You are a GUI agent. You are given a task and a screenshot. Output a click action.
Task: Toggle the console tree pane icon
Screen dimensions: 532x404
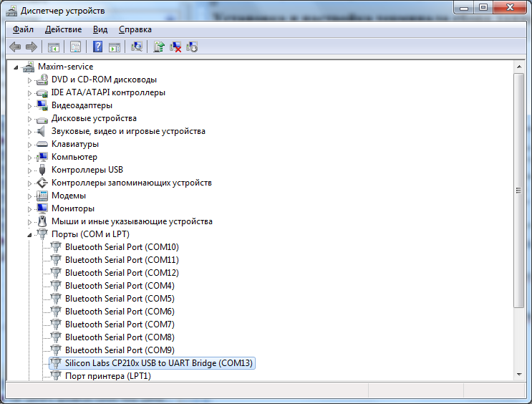53,47
